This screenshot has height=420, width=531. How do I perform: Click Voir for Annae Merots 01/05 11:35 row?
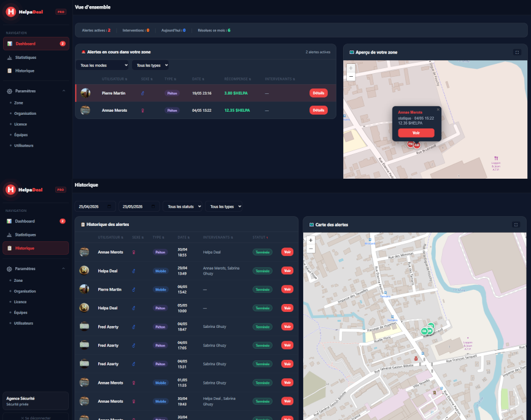click(287, 383)
